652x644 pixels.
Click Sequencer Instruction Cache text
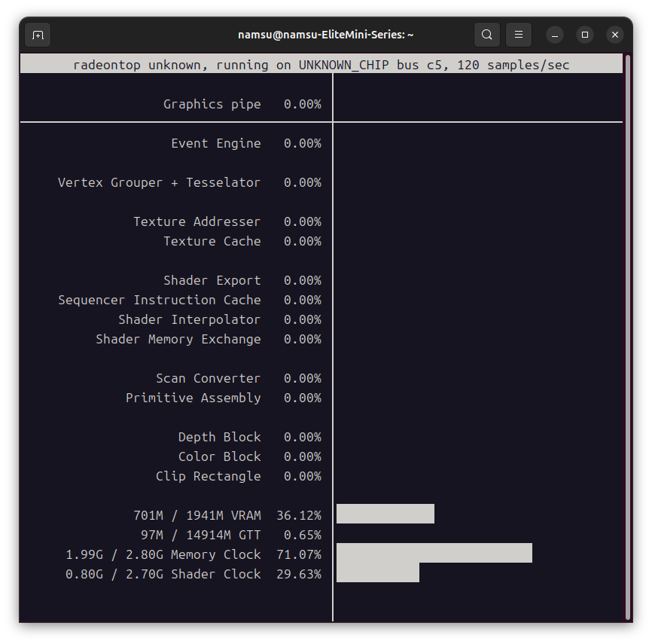pyautogui.click(x=160, y=300)
